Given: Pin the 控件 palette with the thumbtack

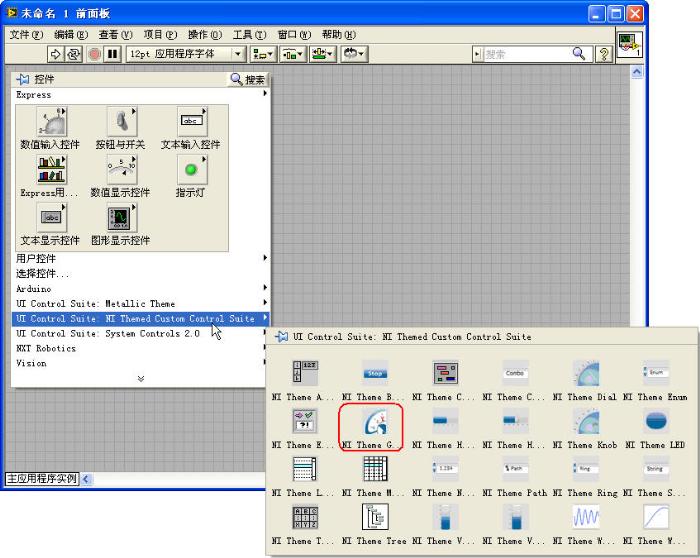Looking at the screenshot, I should click(x=23, y=79).
